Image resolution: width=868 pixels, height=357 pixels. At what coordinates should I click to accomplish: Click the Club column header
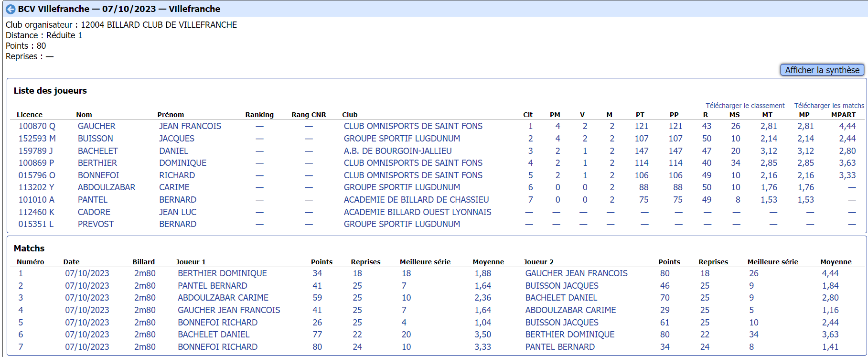[350, 115]
